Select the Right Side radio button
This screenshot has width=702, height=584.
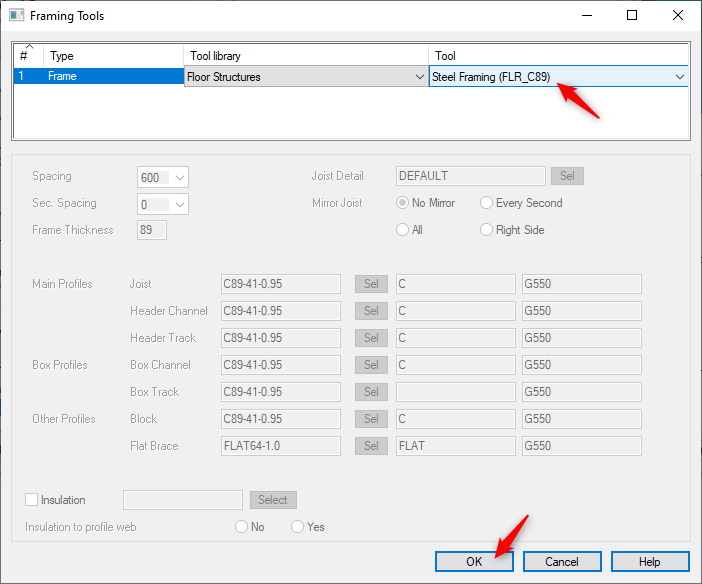pyautogui.click(x=487, y=230)
